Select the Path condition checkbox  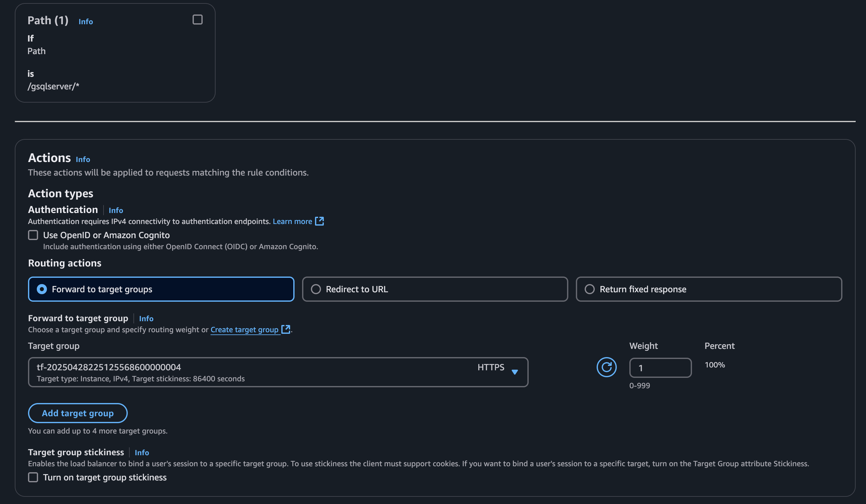click(x=197, y=20)
